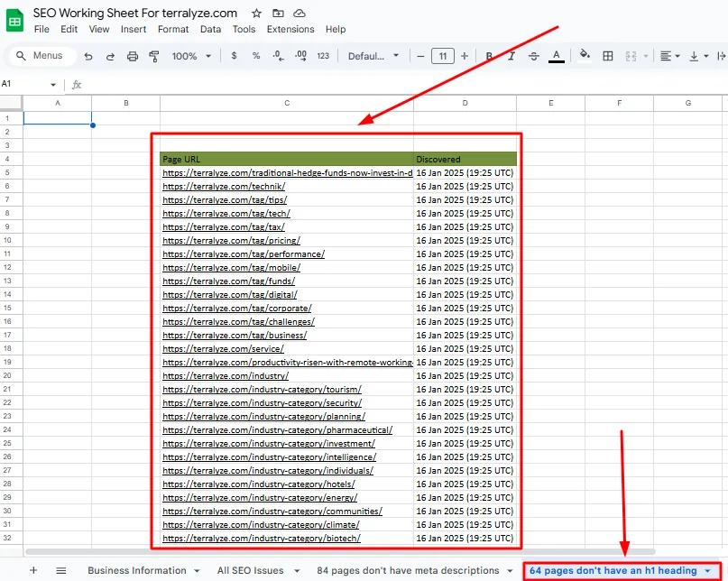
Task: Increase decimal places
Action: tap(301, 56)
